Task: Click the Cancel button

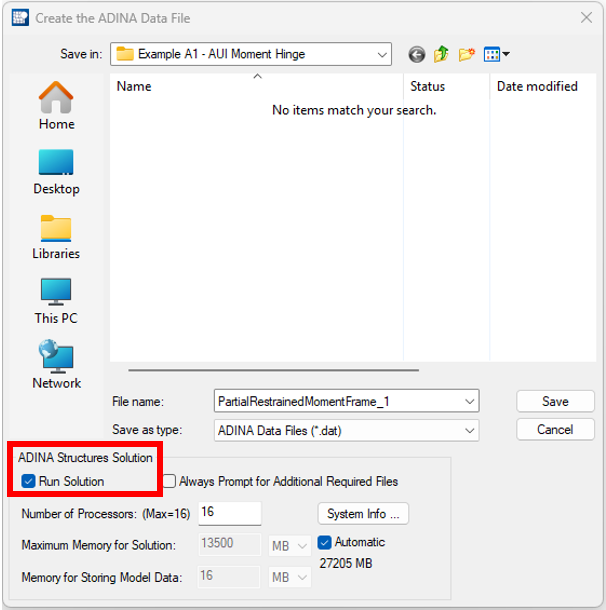Action: point(555,429)
